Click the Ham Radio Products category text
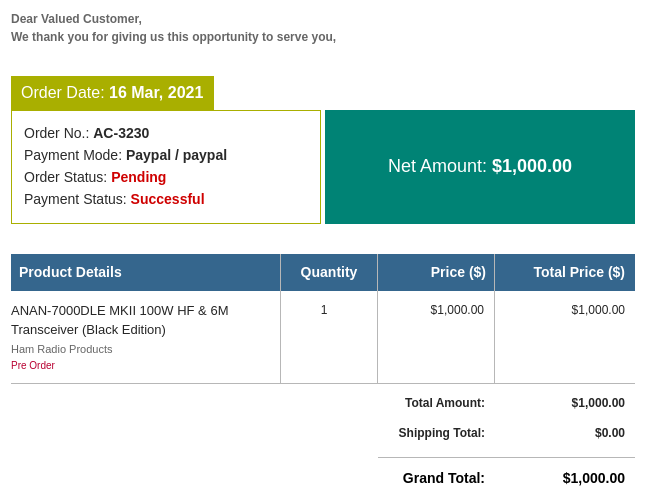This screenshot has width=646, height=493. pyautogui.click(x=62, y=349)
